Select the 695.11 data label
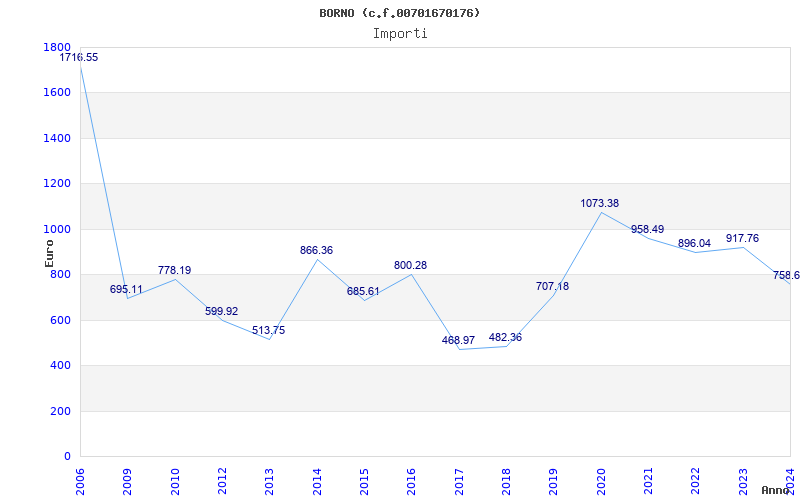 (127, 290)
